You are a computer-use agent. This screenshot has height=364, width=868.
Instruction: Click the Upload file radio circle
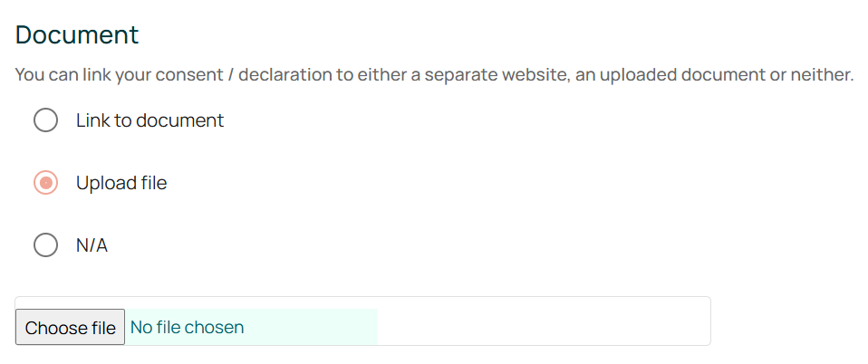tap(46, 183)
